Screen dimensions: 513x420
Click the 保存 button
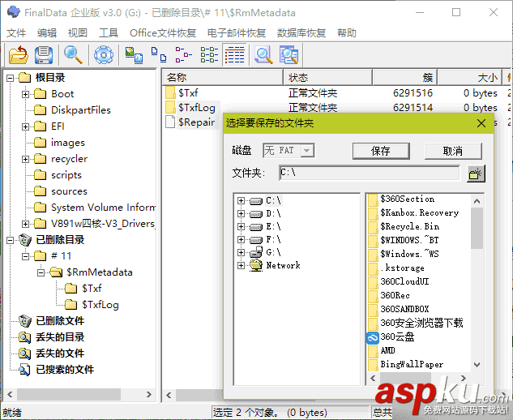pyautogui.click(x=381, y=151)
